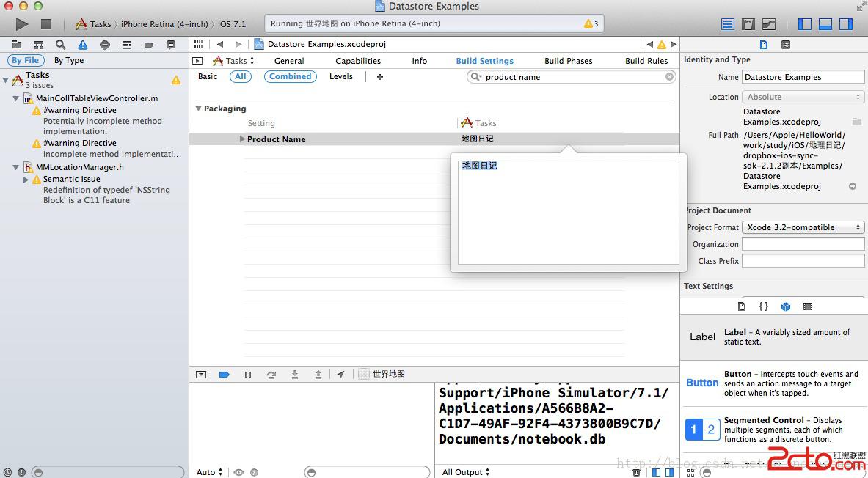
Task: Open the All Output console dropdown
Action: pyautogui.click(x=466, y=472)
